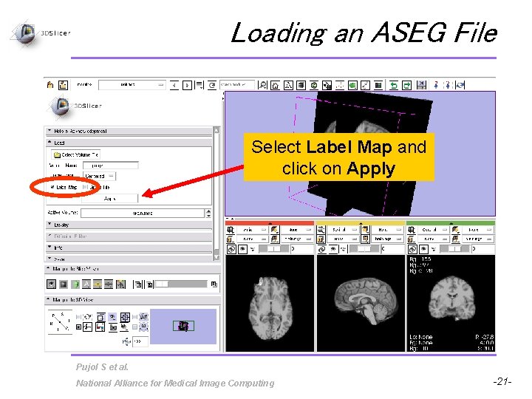
Task: Click the green grid layout icon in toolbar
Action: point(352,85)
